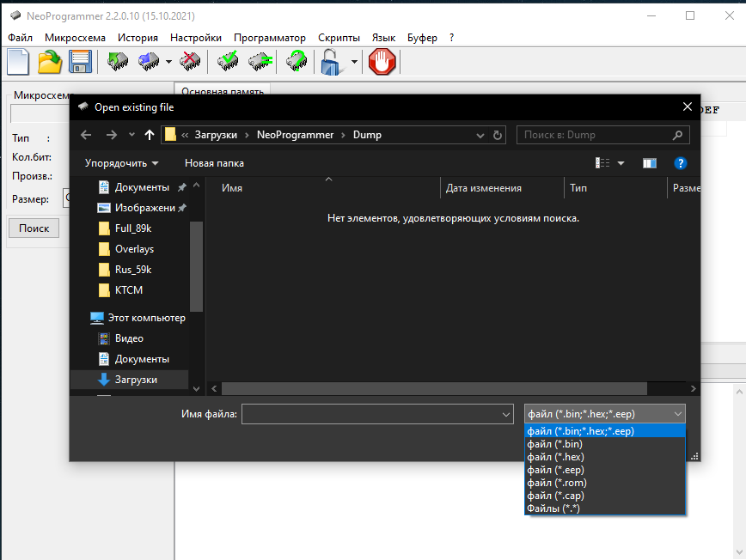Choose файл (*.rom) filter option
This screenshot has height=560, width=746.
click(604, 483)
